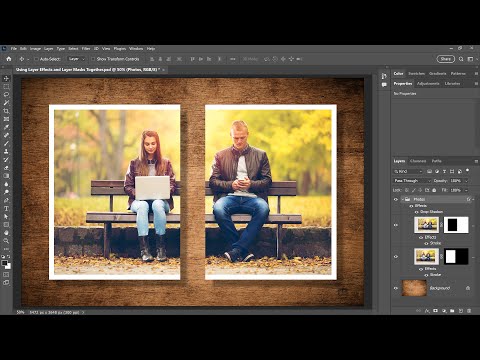
Task: Click the Home icon in options bar
Action: 9,59
